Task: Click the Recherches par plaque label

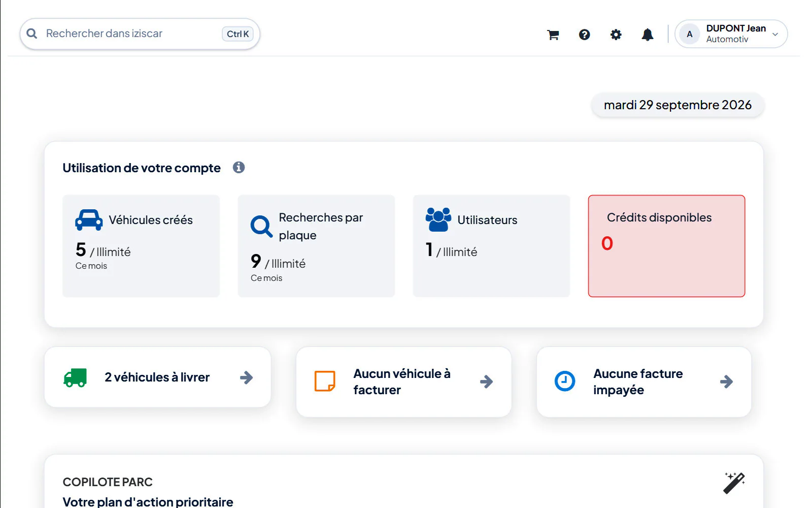Action: [321, 226]
